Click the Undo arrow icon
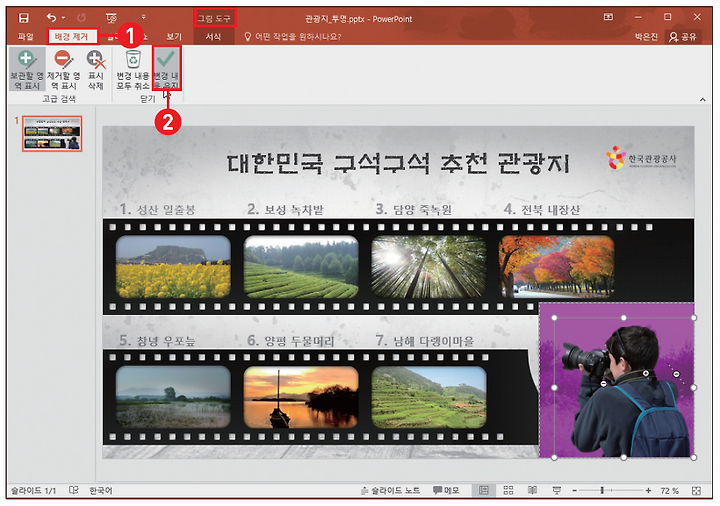This screenshot has width=720, height=506. (51, 17)
